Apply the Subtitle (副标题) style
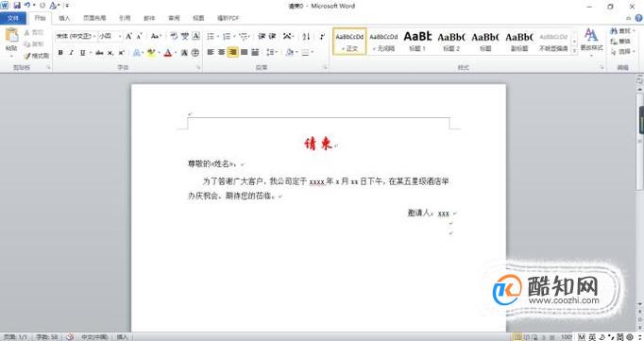Image resolution: width=644 pixels, height=341 pixels. click(519, 42)
